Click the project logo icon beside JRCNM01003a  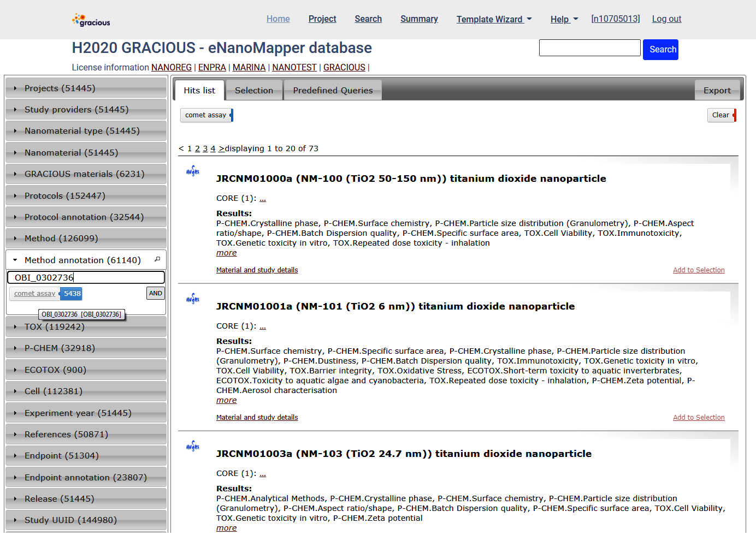pyautogui.click(x=193, y=447)
